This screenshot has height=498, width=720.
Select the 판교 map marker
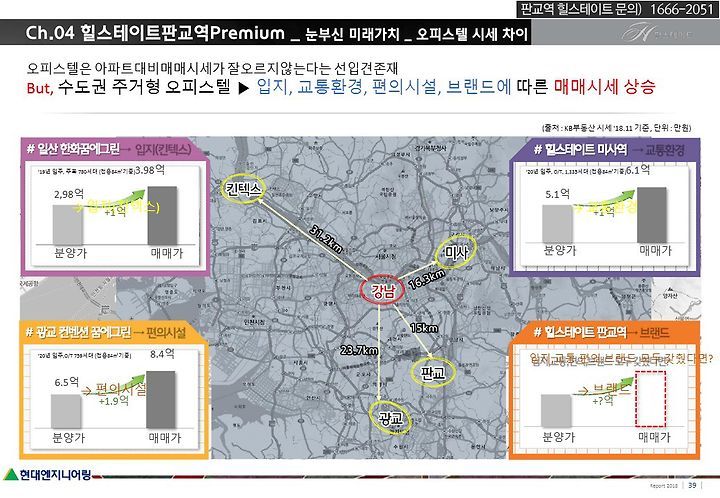[x=433, y=372]
